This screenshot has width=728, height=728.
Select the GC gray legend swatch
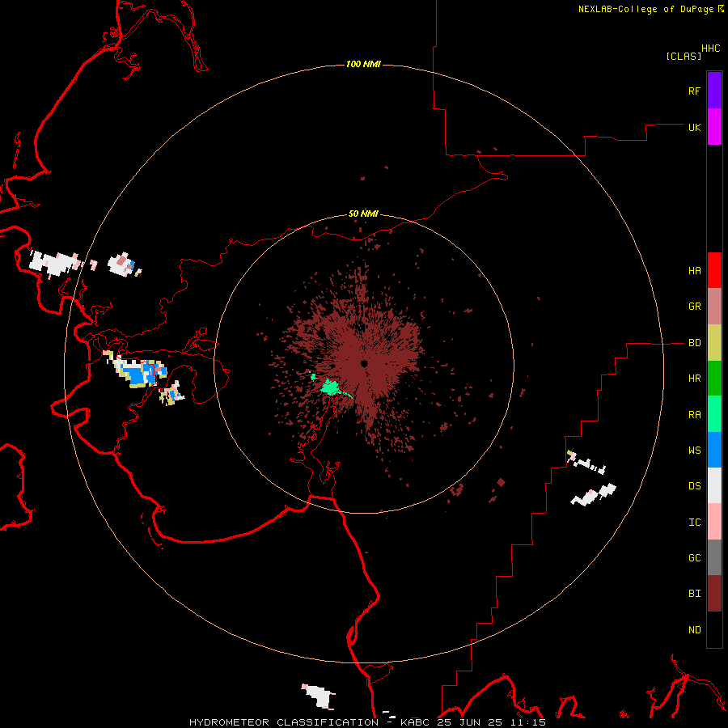(x=714, y=557)
